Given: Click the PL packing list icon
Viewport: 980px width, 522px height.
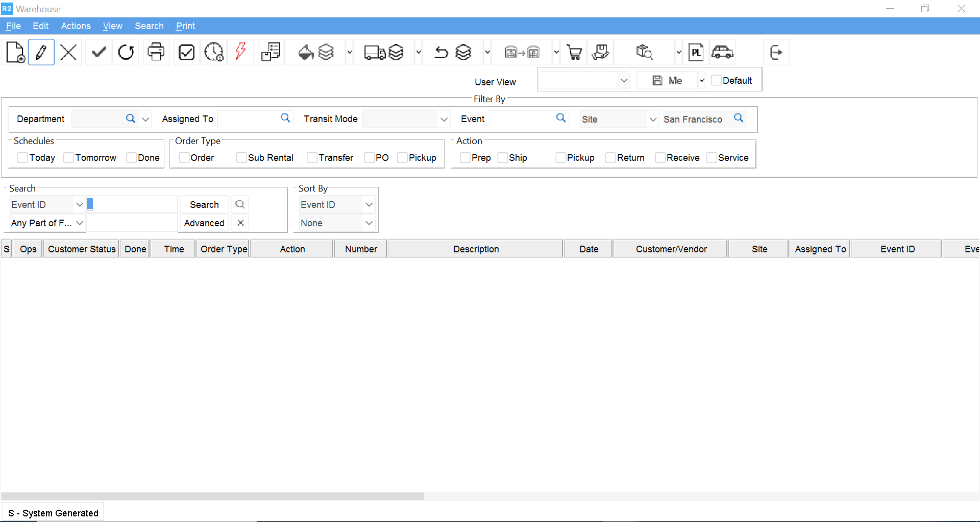Looking at the screenshot, I should click(696, 52).
